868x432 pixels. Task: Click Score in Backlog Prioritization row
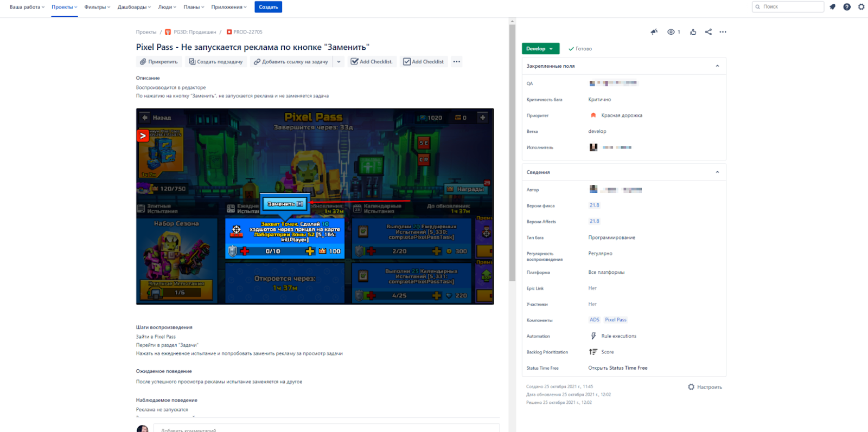click(608, 352)
